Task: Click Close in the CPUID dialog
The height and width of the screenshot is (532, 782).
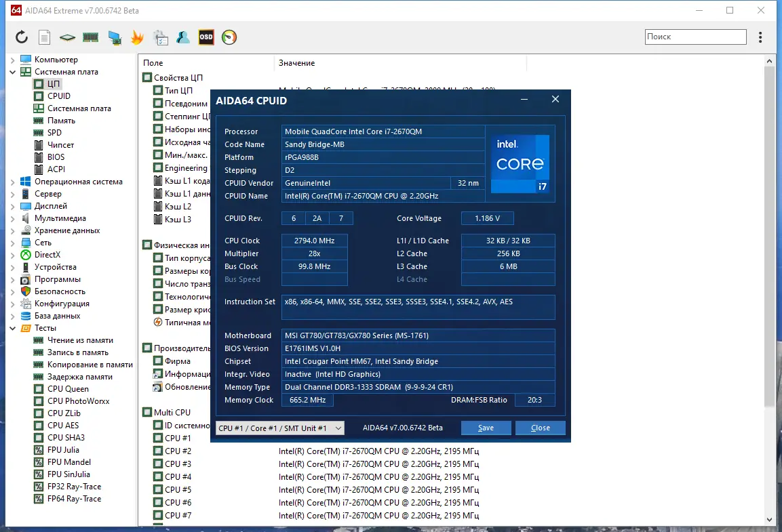Action: coord(540,428)
